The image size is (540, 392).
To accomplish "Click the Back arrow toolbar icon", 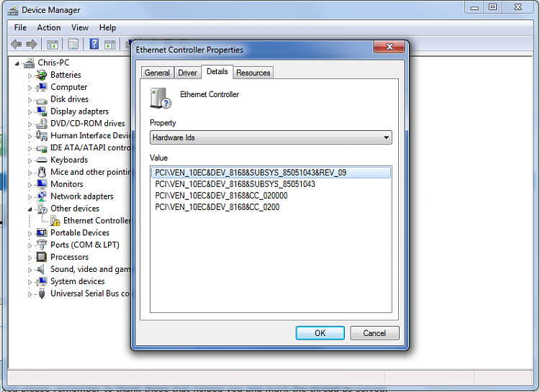I will (16, 44).
